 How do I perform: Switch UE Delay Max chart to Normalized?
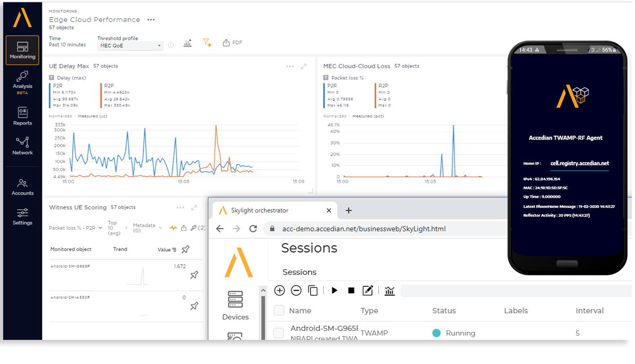coord(61,116)
